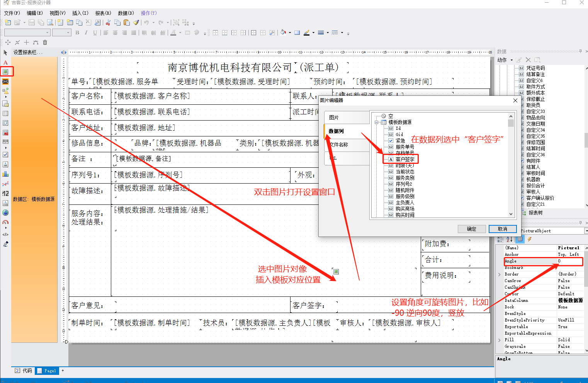Center align text
This screenshot has height=383, width=588.
[x=115, y=33]
